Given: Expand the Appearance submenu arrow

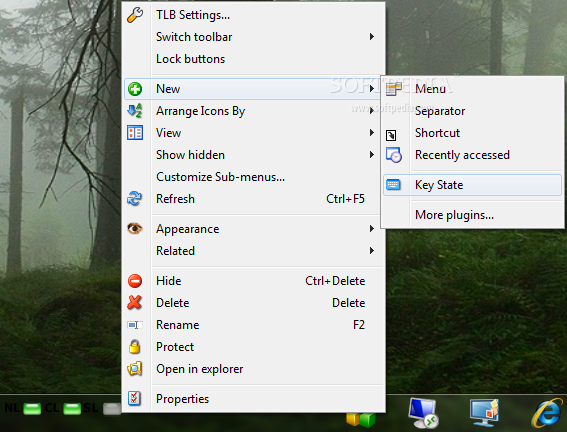Looking at the screenshot, I should coord(371,228).
